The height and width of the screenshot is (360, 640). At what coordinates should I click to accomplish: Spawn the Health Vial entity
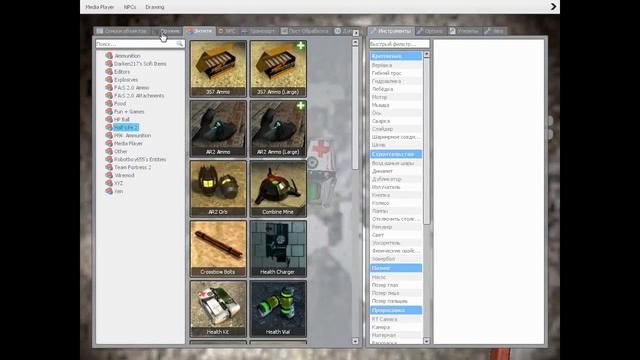coord(278,309)
